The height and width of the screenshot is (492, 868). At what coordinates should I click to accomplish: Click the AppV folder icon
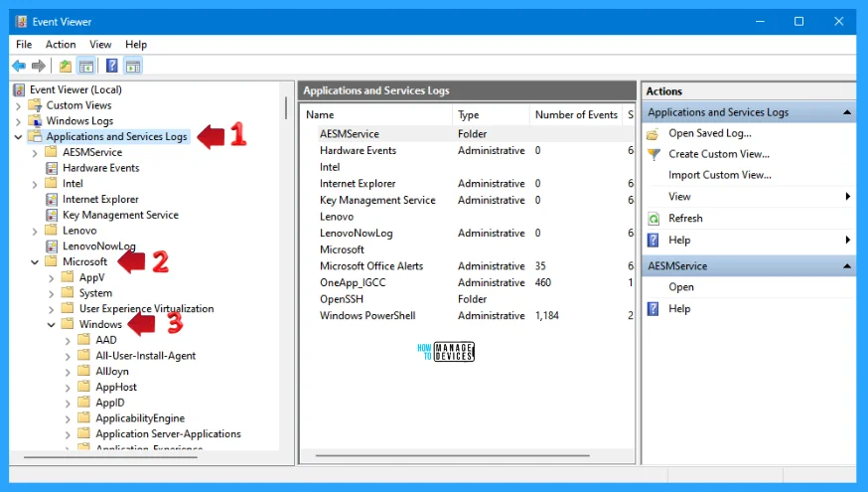(68, 277)
